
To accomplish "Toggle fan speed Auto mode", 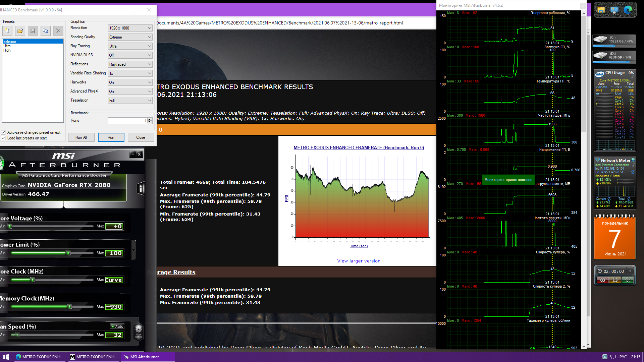I will (x=117, y=326).
